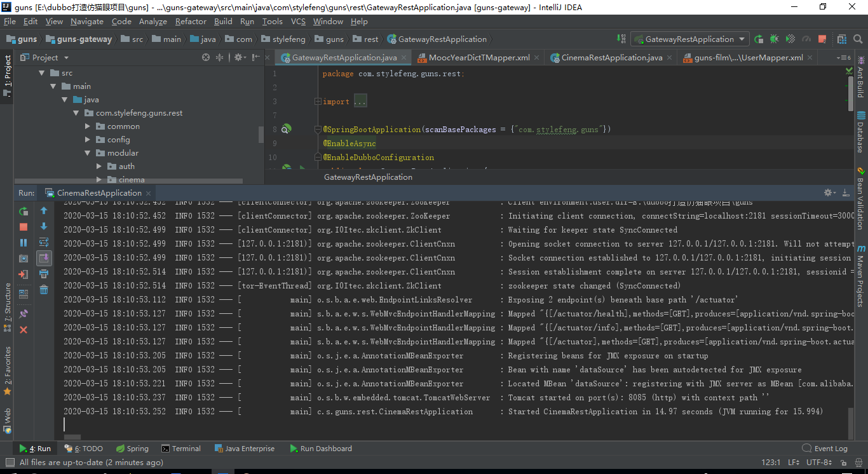
Task: Show hidden editor tabs list
Action: point(845,58)
